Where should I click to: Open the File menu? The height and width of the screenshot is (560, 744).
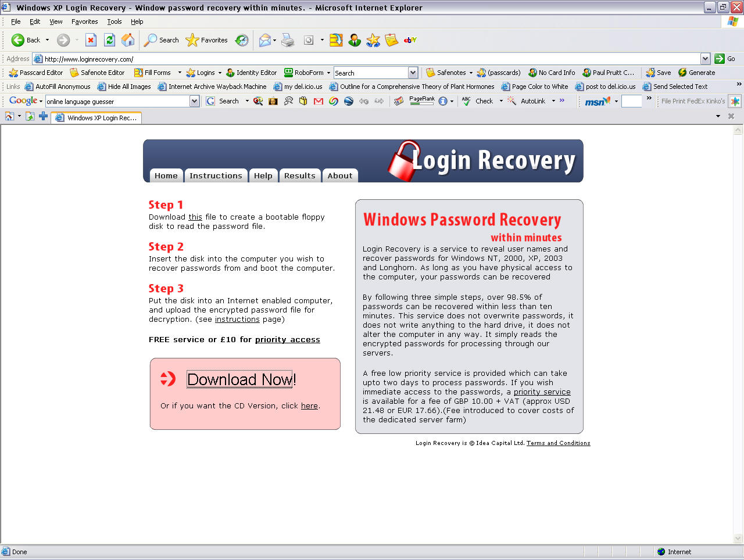point(16,21)
